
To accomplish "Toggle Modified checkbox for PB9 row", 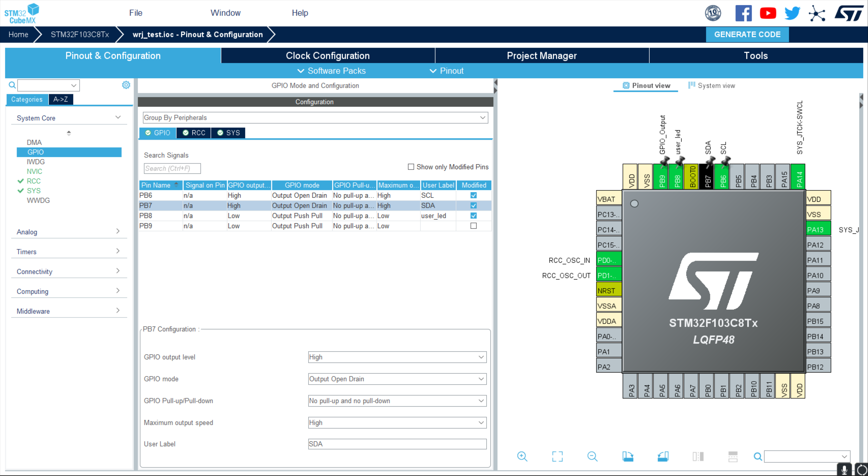I will [x=474, y=226].
